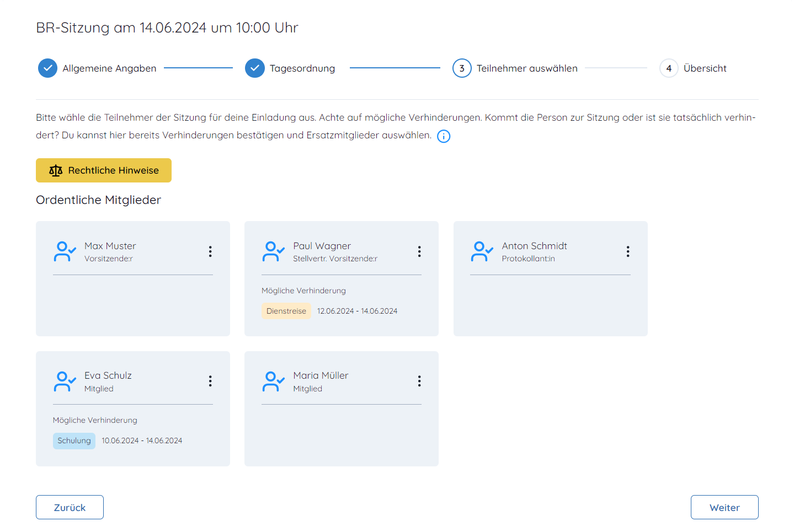Click the orange Dienstreise tag

[286, 311]
